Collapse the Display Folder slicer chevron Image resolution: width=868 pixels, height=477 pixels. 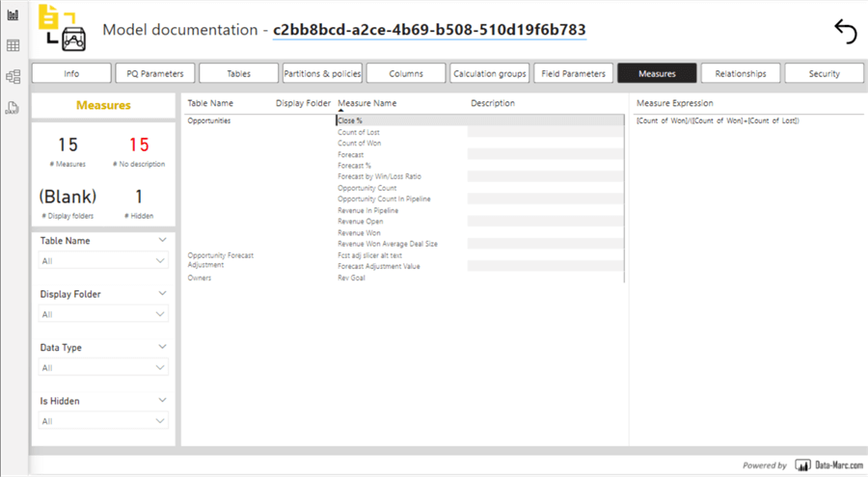coord(162,293)
